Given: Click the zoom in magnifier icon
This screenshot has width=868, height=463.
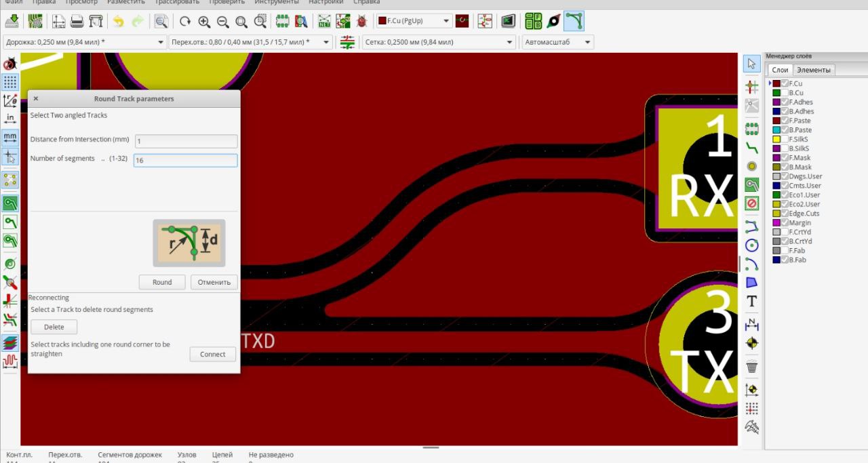Looking at the screenshot, I should (204, 22).
